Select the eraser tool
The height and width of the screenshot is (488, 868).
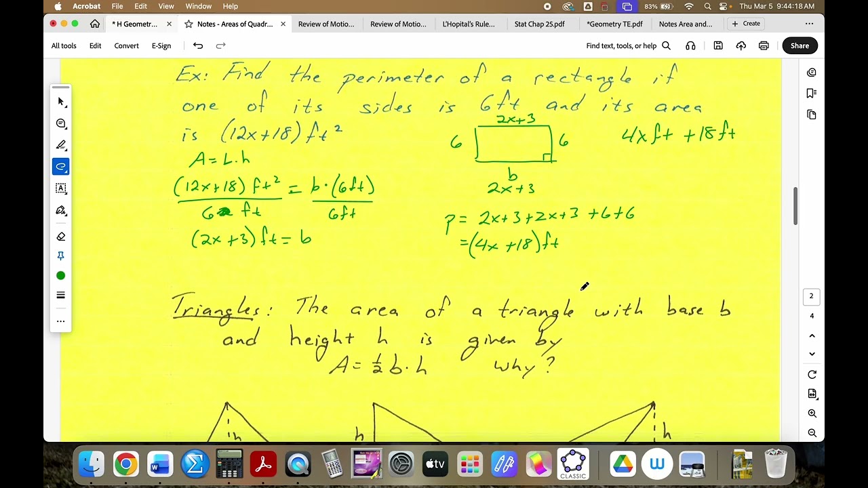(61, 237)
